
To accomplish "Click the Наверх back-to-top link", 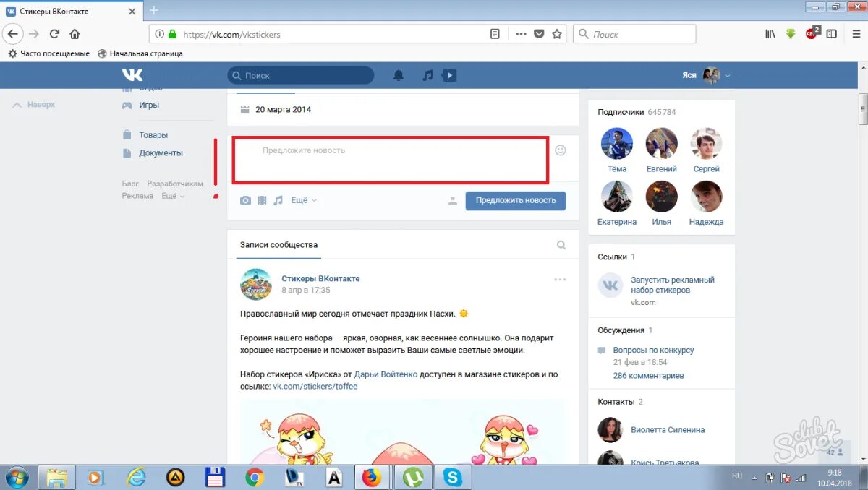I will coord(34,105).
